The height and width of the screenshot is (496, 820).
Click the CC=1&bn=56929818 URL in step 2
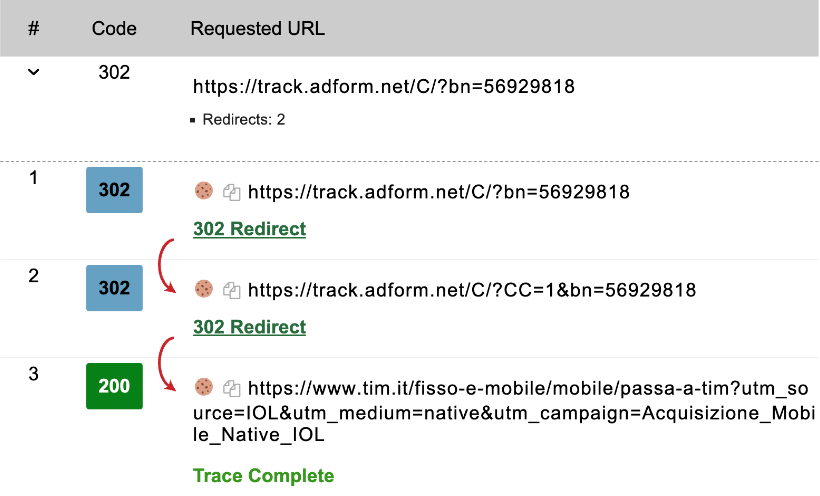[471, 290]
